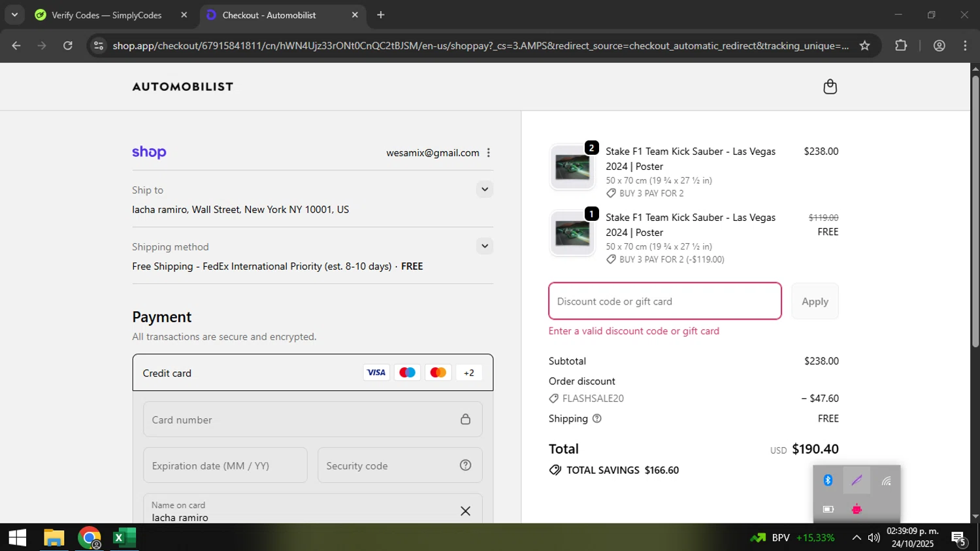980x551 pixels.
Task: Click the BUY 3 PAY FOR 2 (-$119.00) label
Action: click(x=672, y=259)
